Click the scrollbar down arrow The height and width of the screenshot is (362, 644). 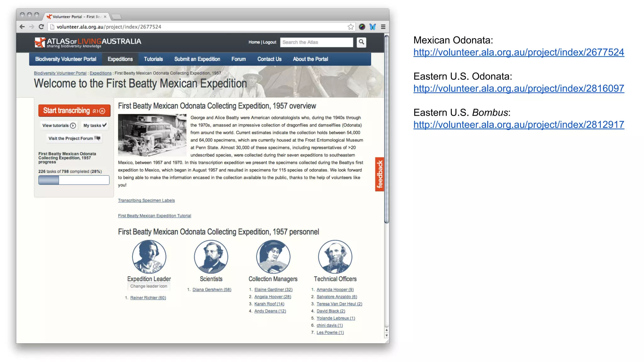click(x=386, y=336)
